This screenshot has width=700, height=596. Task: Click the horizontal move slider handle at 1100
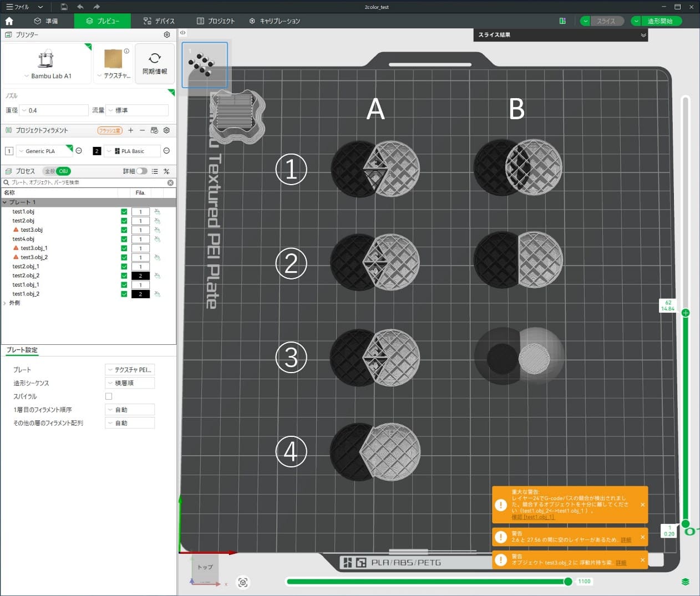pos(568,582)
